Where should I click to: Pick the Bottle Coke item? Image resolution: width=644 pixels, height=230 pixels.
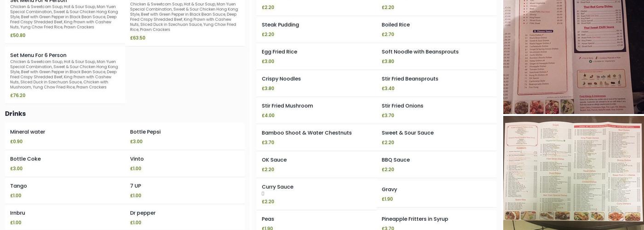pyautogui.click(x=25, y=159)
